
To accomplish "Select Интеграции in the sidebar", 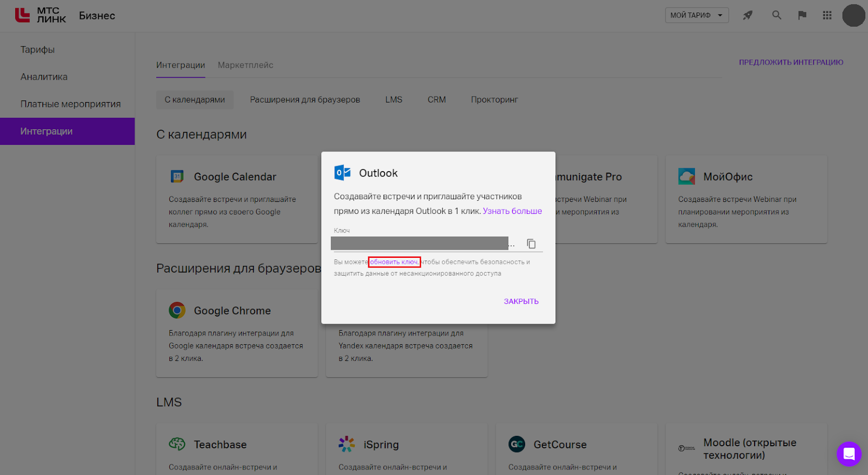I will (67, 131).
